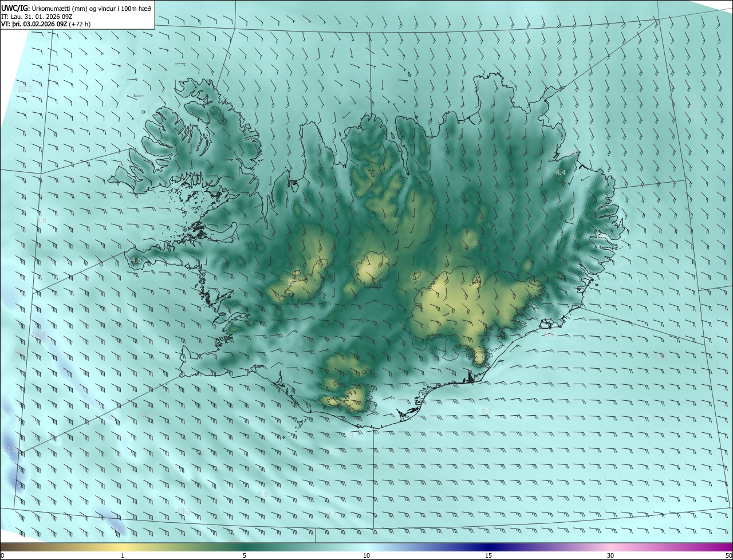The image size is (733, 560).
Task: Click the VT valid time line (+72 h)
Action: point(46,24)
